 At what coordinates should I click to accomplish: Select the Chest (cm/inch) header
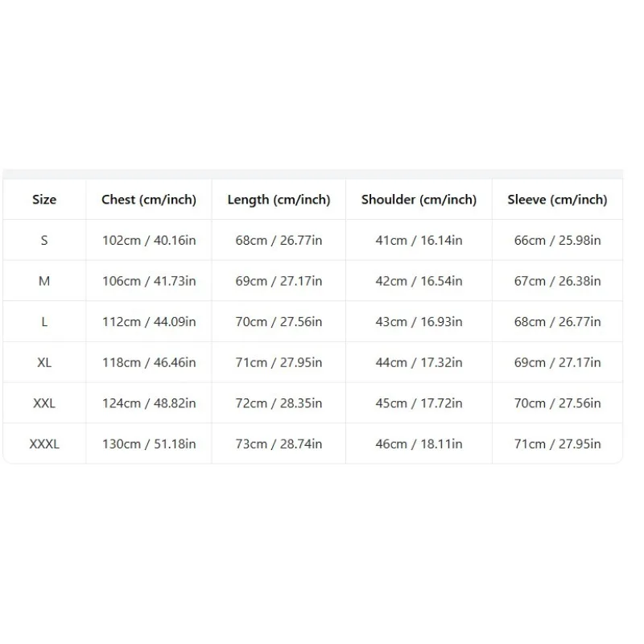coord(149,200)
